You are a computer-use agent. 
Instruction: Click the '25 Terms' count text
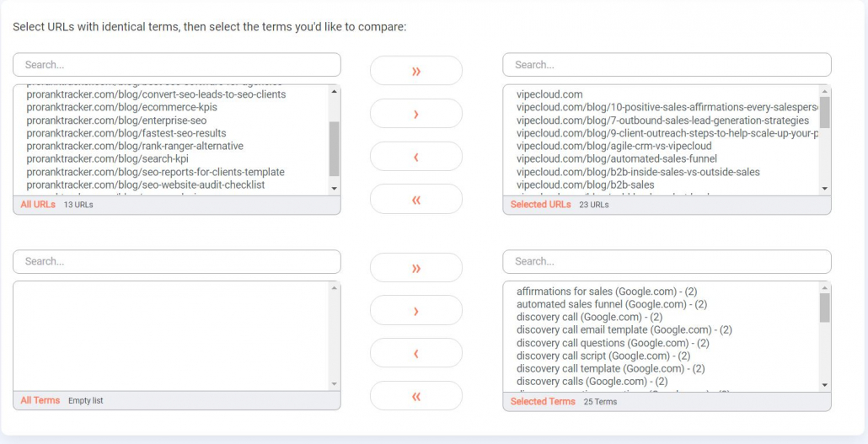[600, 402]
